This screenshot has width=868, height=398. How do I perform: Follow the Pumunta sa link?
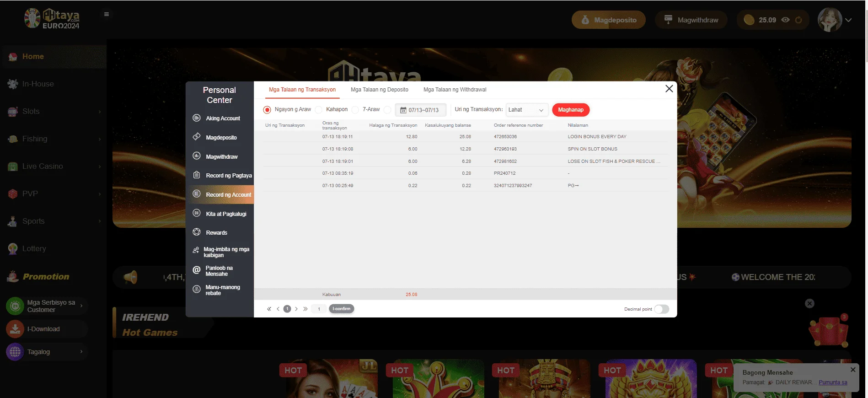pos(833,382)
